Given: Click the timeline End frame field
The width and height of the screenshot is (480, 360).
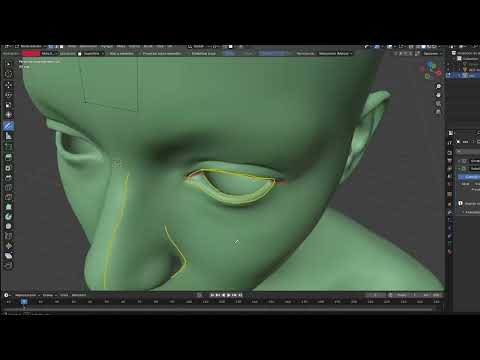Looking at the screenshot, I should pyautogui.click(x=434, y=295).
